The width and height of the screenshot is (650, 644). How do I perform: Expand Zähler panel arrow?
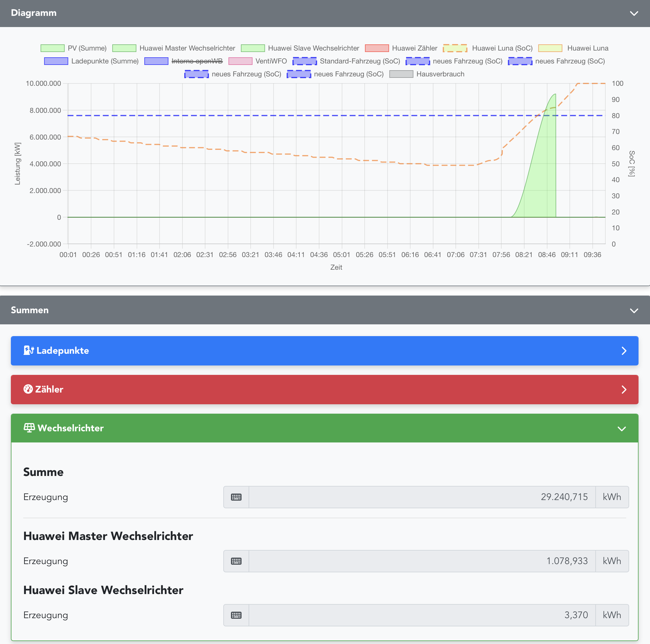624,390
